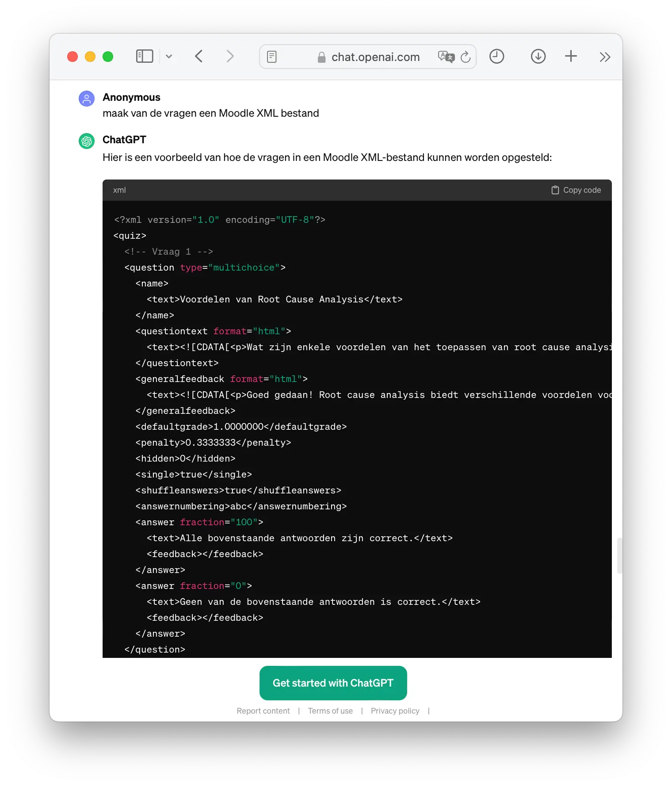672x787 pixels.
Task: Expand the toolbar overflow double chevron
Action: tap(605, 57)
